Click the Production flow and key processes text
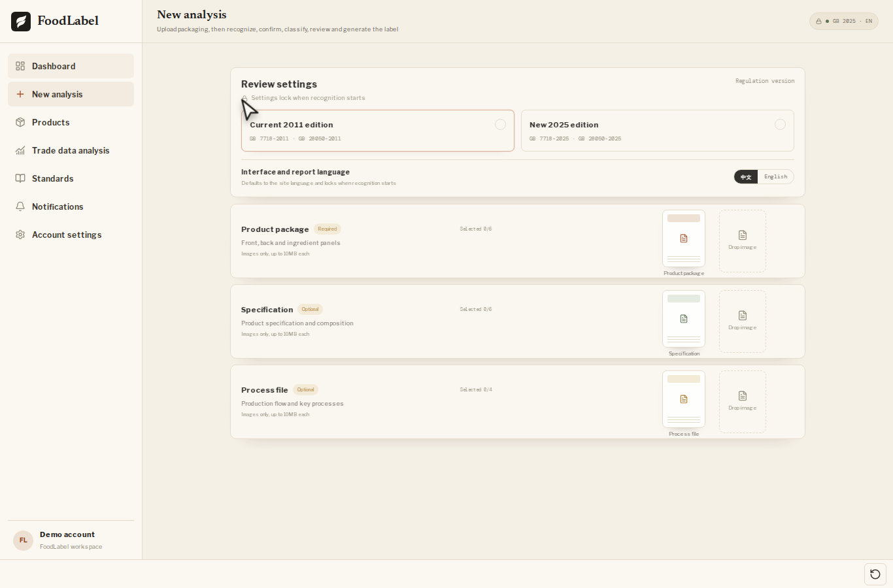Viewport: 893px width, 588px height. tap(292, 404)
